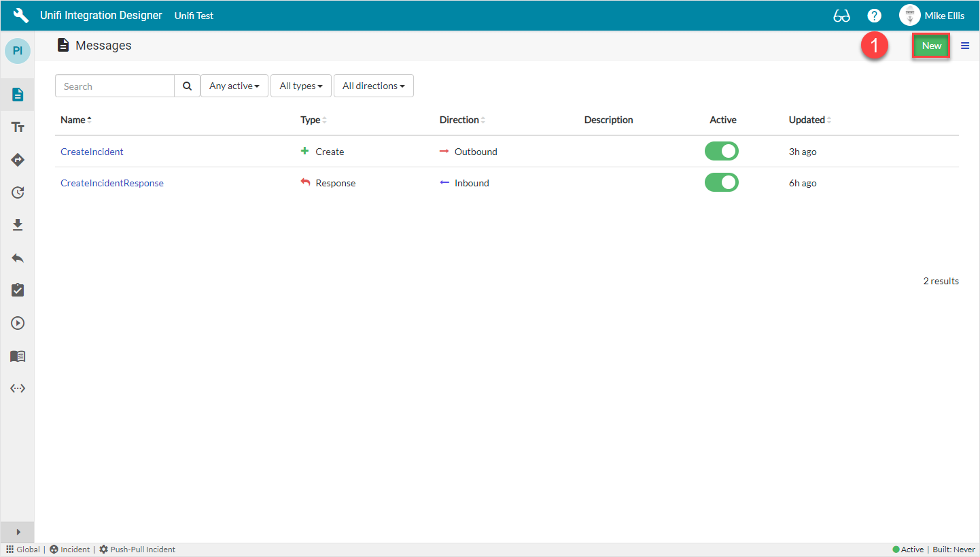
Task: Click the play-circle sidebar icon
Action: tap(17, 323)
